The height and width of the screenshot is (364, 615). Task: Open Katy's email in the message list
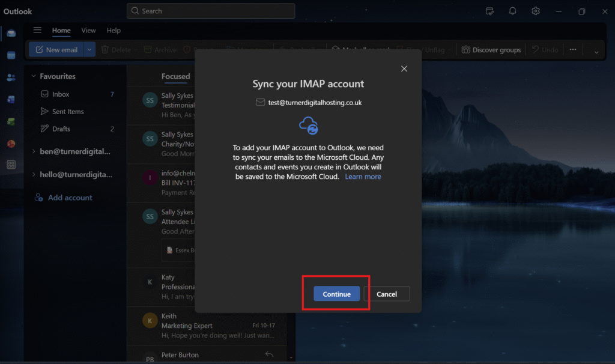tap(162, 287)
